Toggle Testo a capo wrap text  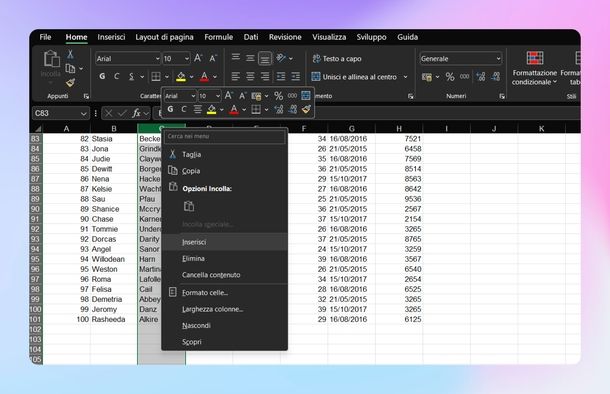pos(337,58)
